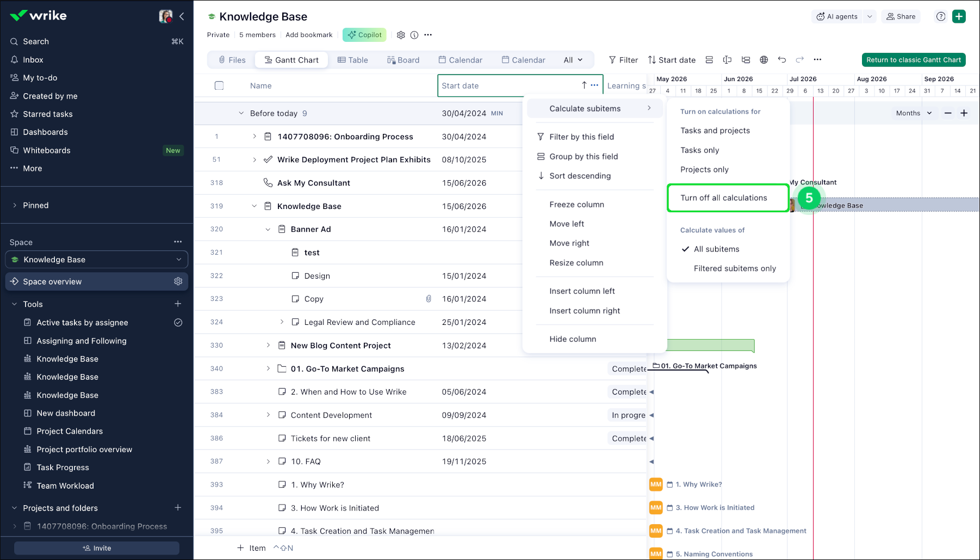Switch to the Table tab
This screenshot has height=560, width=980.
coord(352,60)
